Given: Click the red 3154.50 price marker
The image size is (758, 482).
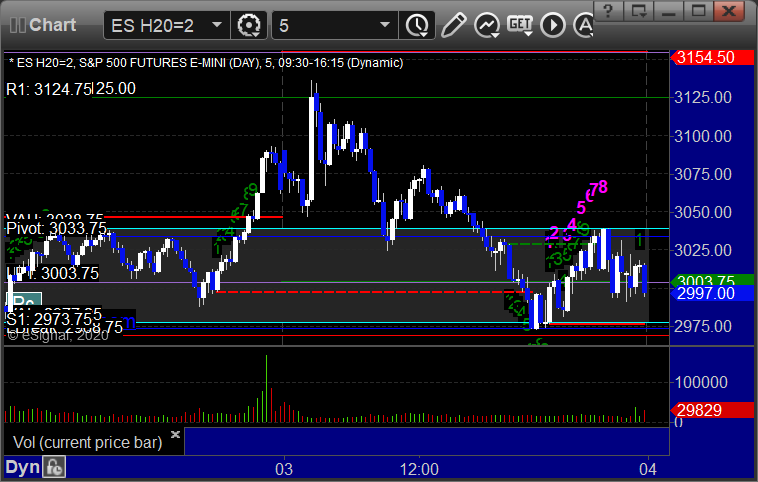Looking at the screenshot, I should point(712,58).
